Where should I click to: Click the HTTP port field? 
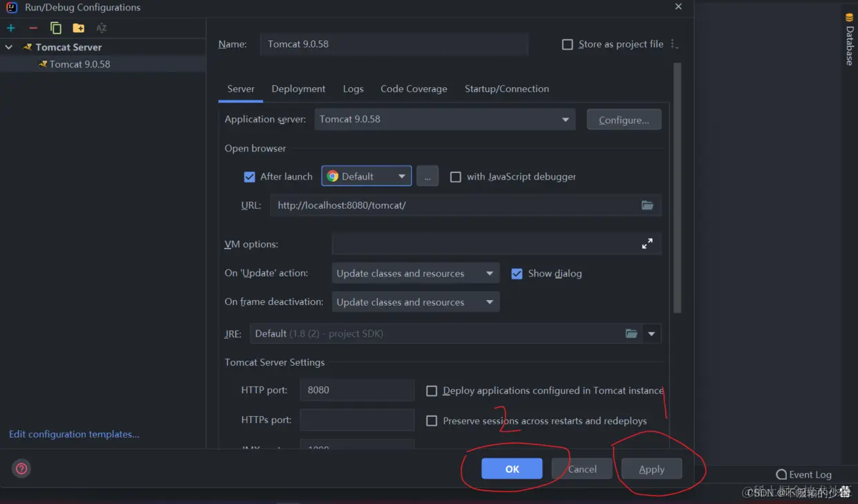click(357, 390)
